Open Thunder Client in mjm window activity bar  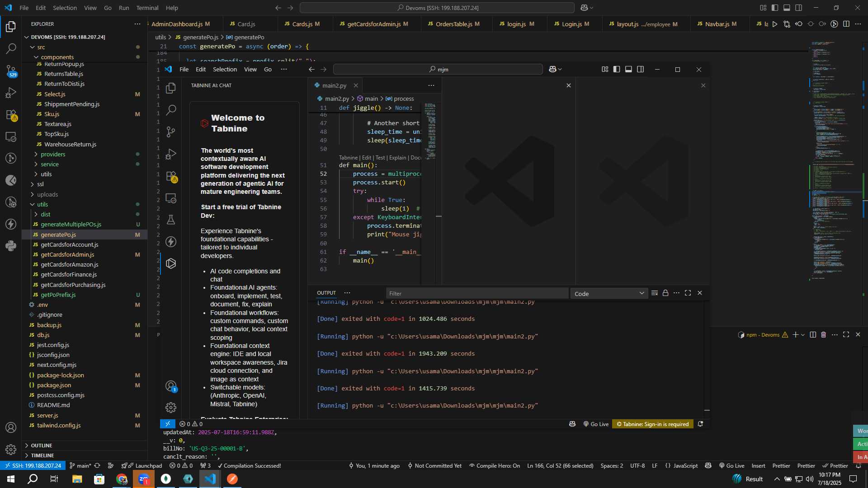pos(171,242)
